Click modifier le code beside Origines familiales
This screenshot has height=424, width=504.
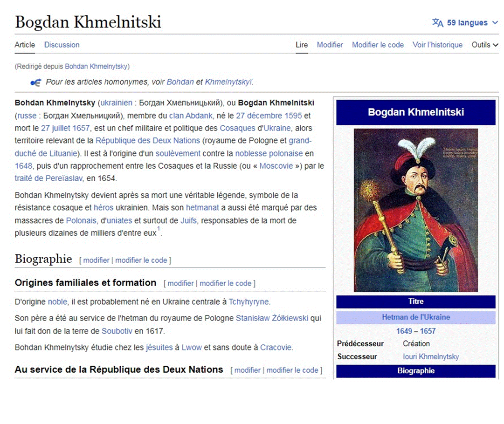[x=225, y=283]
